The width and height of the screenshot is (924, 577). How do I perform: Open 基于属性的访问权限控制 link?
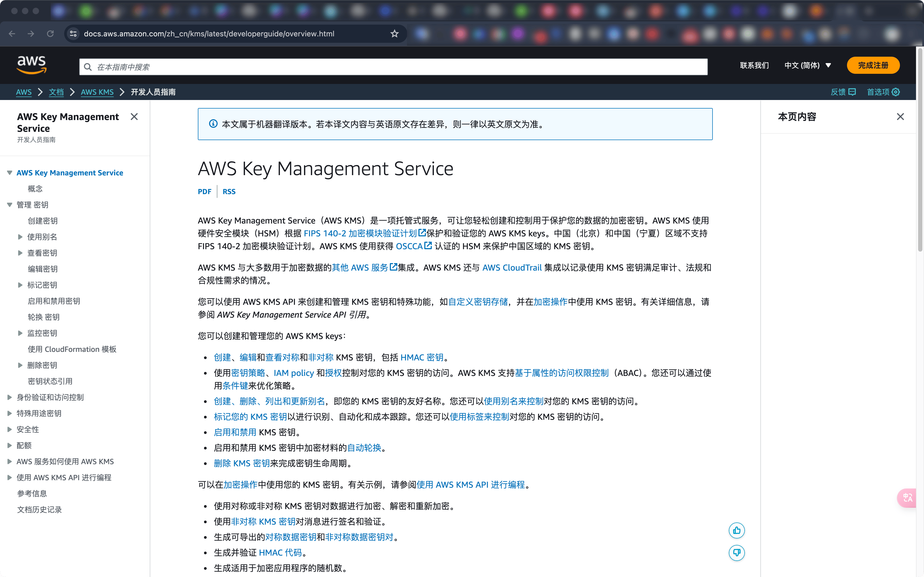[x=561, y=373]
